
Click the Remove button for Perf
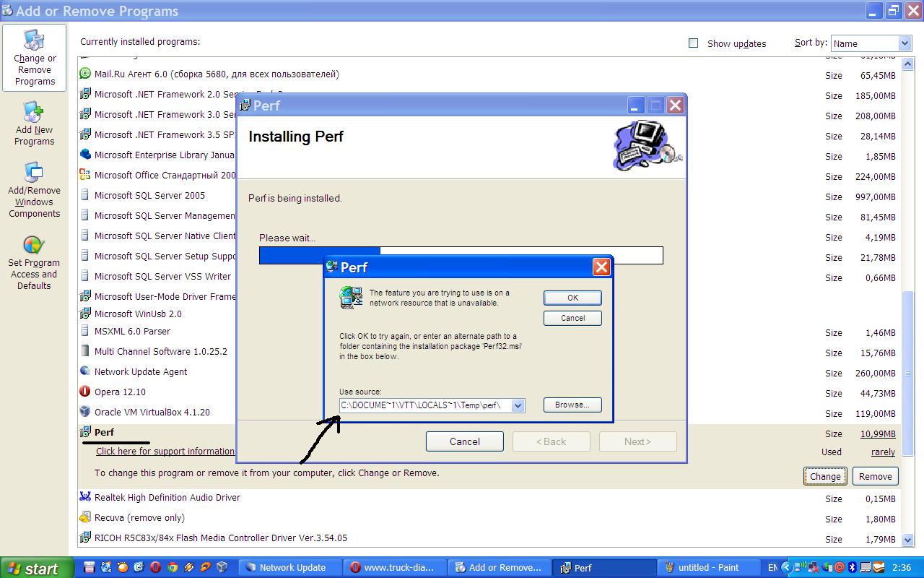(x=876, y=476)
